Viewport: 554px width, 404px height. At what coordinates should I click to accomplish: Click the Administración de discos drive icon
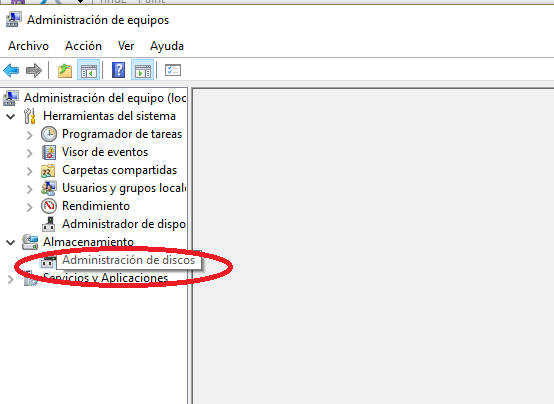(48, 261)
